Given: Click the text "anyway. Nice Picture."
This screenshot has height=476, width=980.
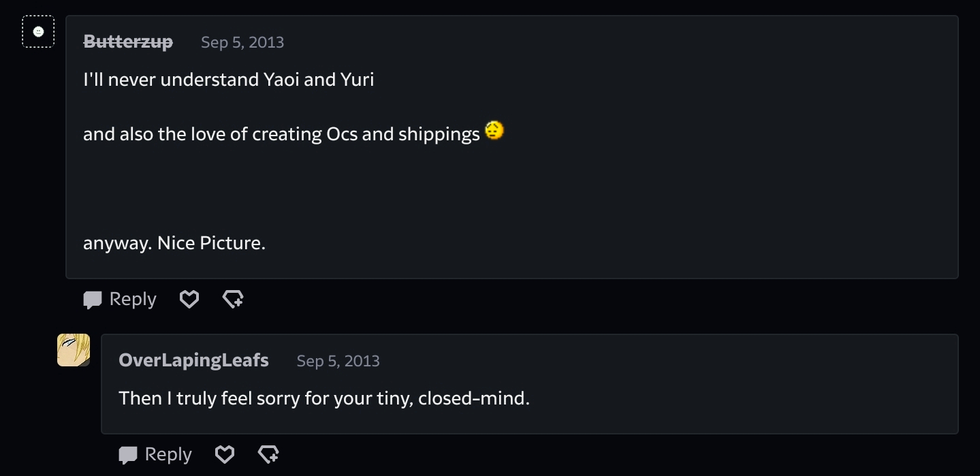Looking at the screenshot, I should [x=174, y=243].
